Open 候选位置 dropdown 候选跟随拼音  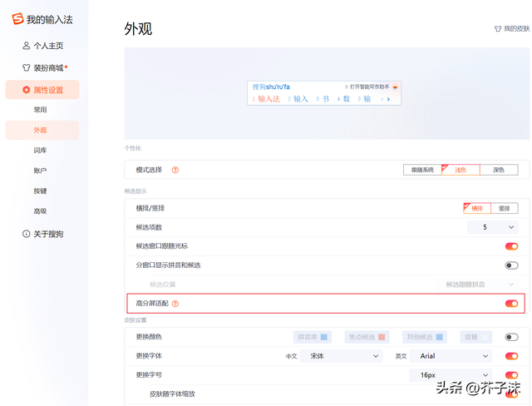[476, 285]
